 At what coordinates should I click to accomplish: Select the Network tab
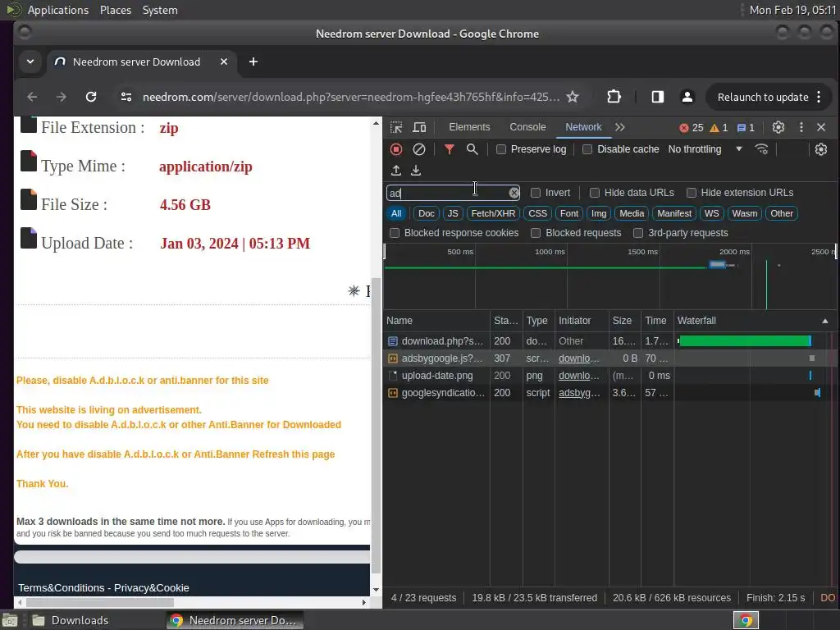(x=583, y=127)
